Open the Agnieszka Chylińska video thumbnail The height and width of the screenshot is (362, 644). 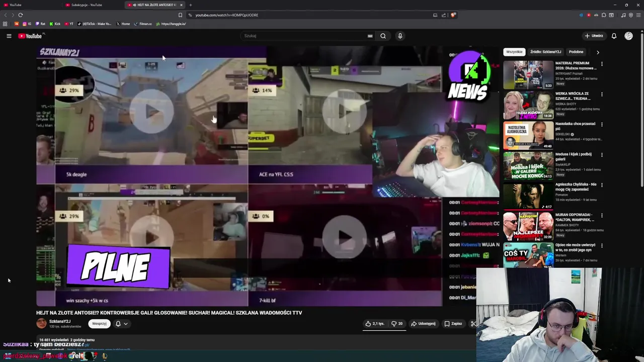point(528,196)
